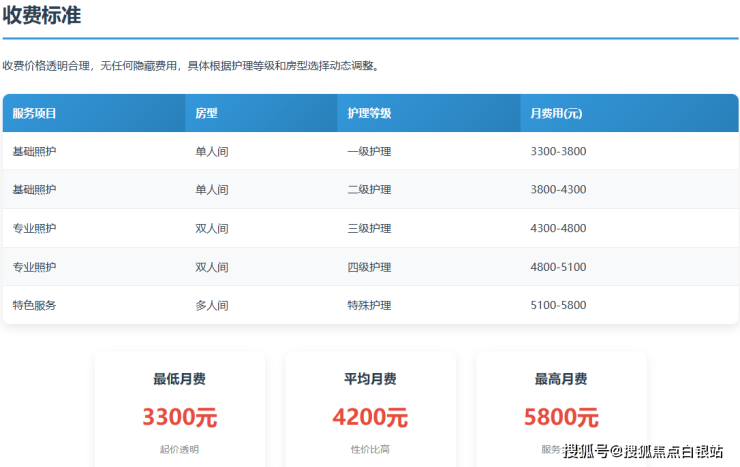Image resolution: width=740 pixels, height=467 pixels.
Task: Click the 3800-4300 price cell
Action: point(558,189)
